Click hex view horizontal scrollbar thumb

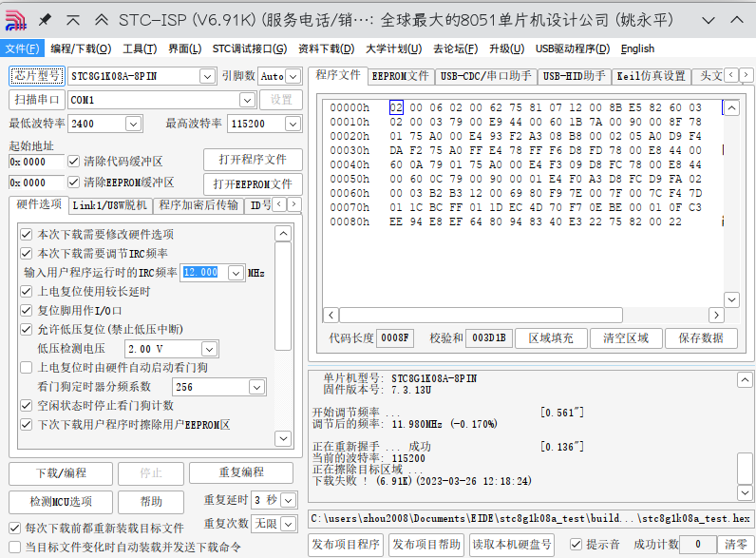pyautogui.click(x=481, y=316)
